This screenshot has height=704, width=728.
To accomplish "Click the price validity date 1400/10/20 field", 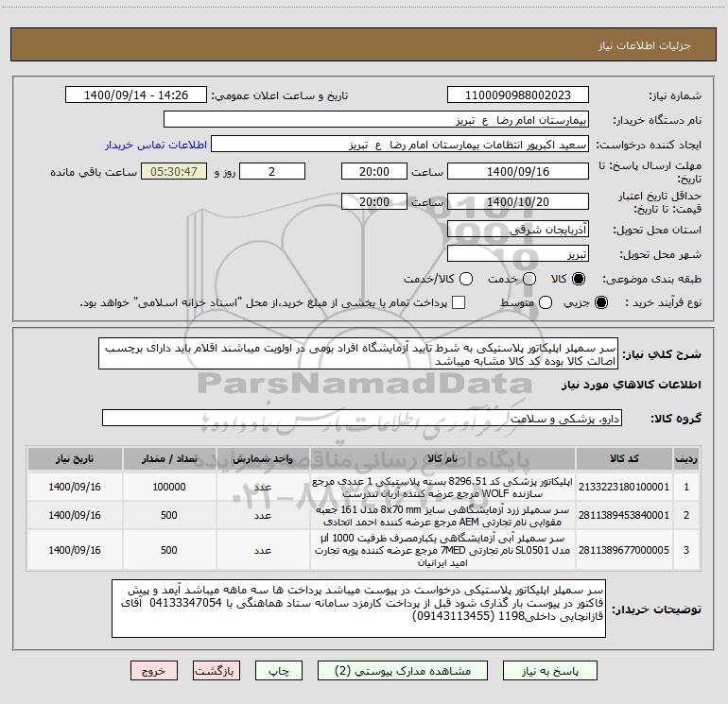I will point(518,202).
